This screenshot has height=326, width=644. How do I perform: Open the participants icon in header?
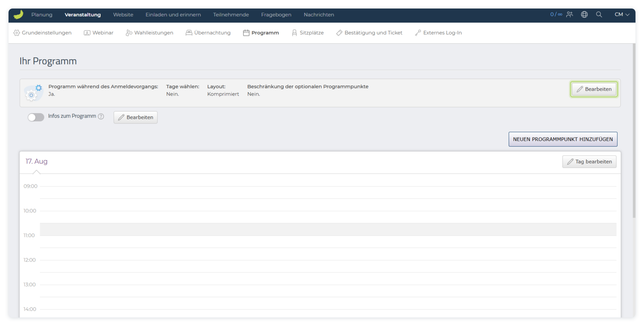pos(570,14)
